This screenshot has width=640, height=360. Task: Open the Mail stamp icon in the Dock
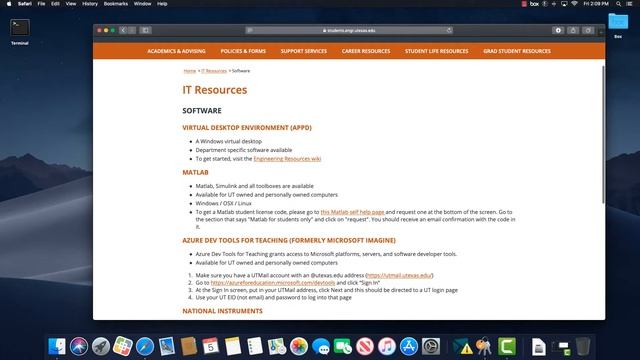click(x=167, y=347)
